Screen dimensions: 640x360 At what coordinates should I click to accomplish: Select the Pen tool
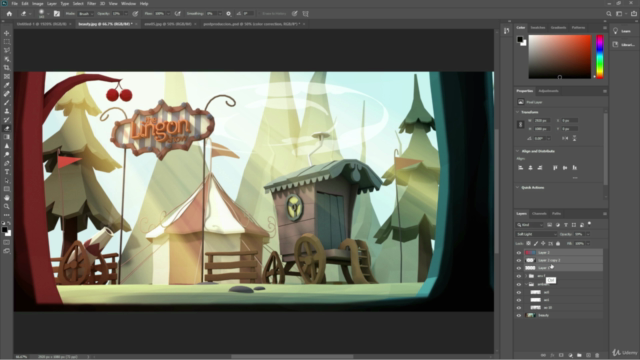point(7,163)
